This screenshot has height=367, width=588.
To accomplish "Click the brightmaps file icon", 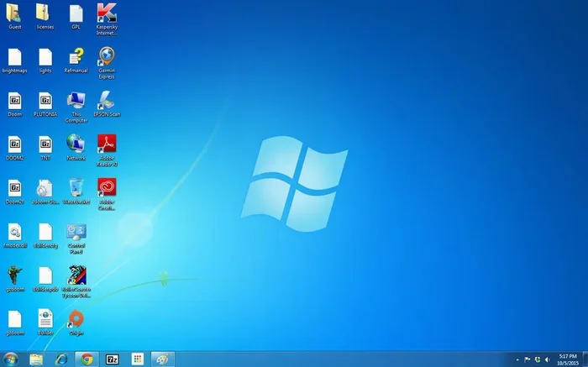I will (x=14, y=57).
